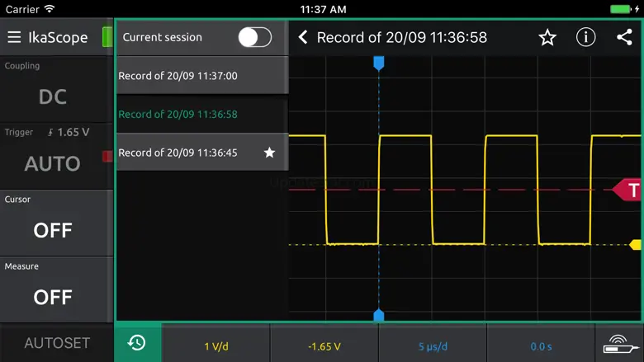The width and height of the screenshot is (644, 362).
Task: Toggle the Current session switch
Action: pyautogui.click(x=254, y=37)
